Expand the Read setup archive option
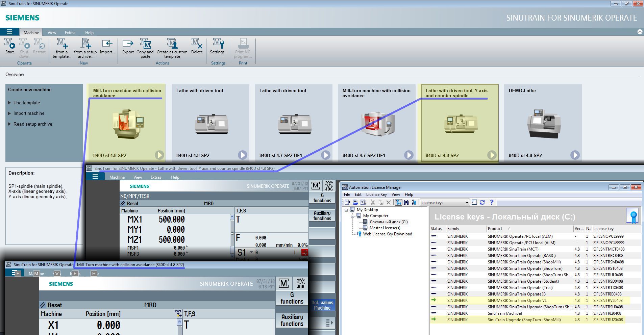 [30, 124]
